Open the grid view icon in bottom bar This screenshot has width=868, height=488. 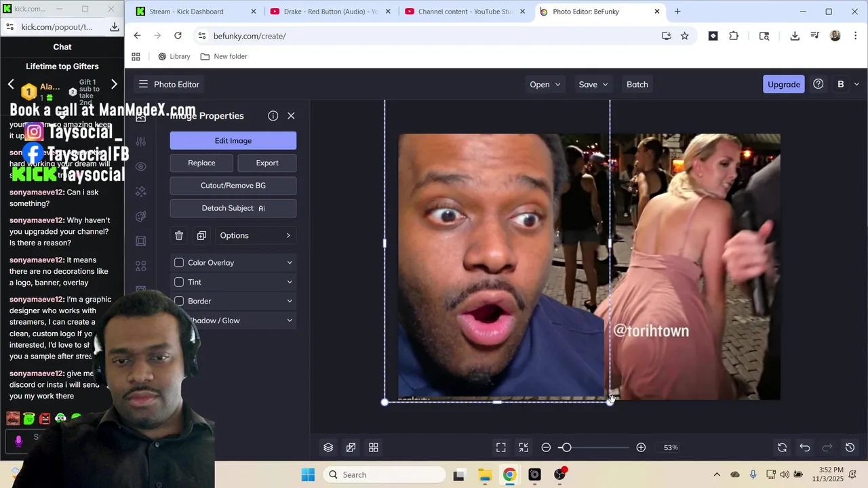tap(373, 447)
